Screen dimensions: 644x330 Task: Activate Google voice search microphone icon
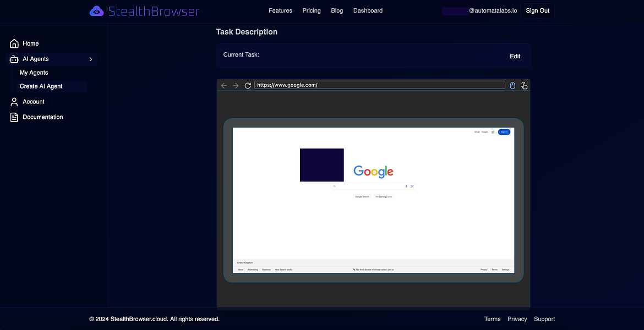pyautogui.click(x=406, y=186)
